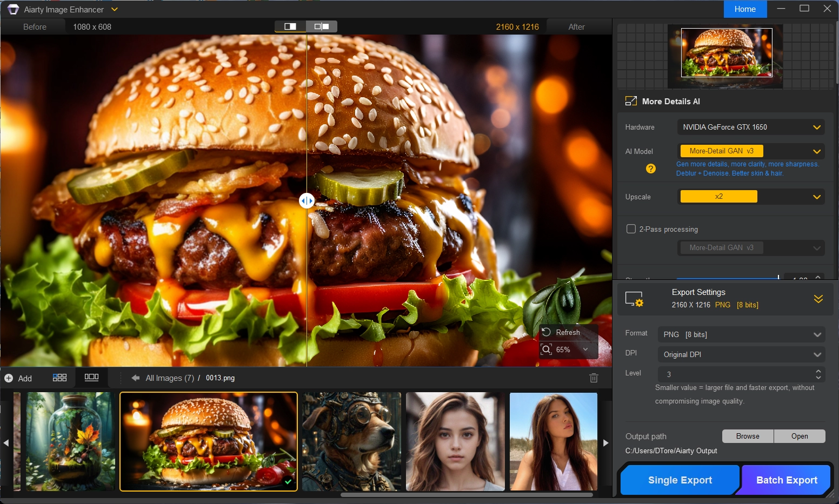The image size is (839, 504).
Task: Go to the Home screen
Action: click(x=745, y=9)
